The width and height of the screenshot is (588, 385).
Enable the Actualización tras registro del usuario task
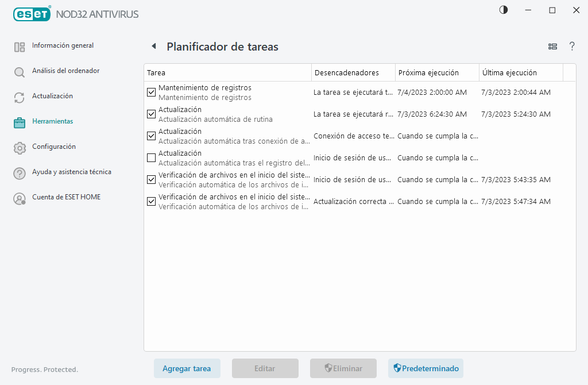(x=151, y=157)
